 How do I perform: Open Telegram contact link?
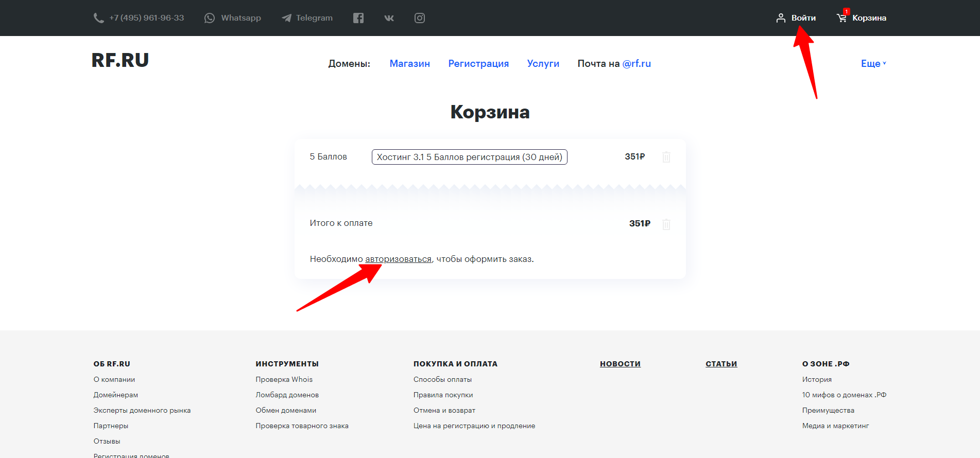pos(307,18)
